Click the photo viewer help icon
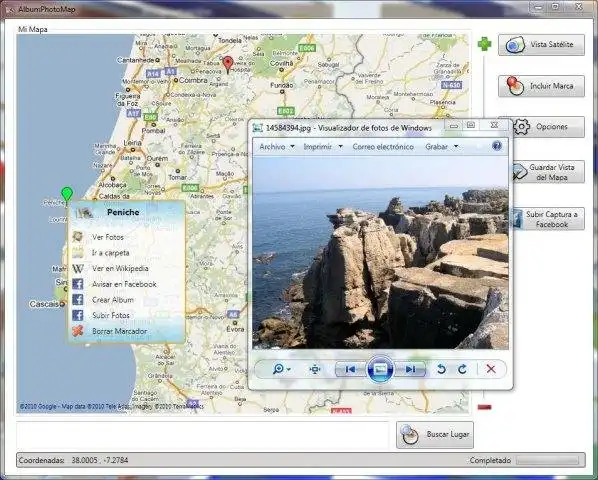The image size is (598, 480). [497, 146]
